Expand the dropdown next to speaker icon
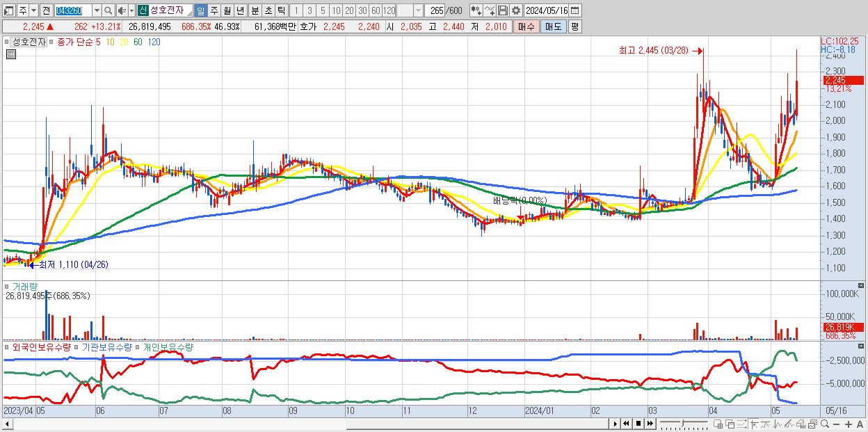The height and width of the screenshot is (432, 868). point(131,11)
